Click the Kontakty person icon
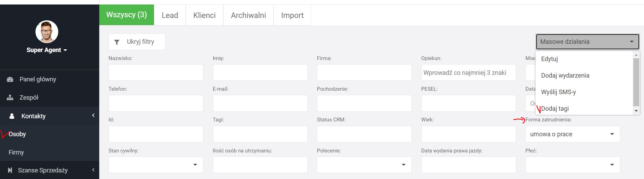644x179 pixels. [12, 116]
